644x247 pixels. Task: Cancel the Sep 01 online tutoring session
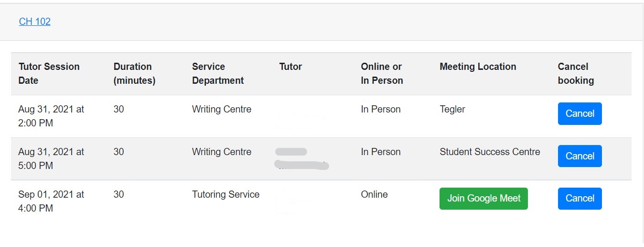pos(580,198)
